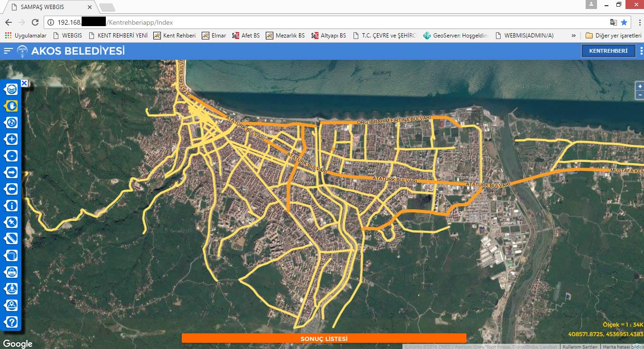
Task: Select the zoom out minus tool
Action: click(11, 155)
